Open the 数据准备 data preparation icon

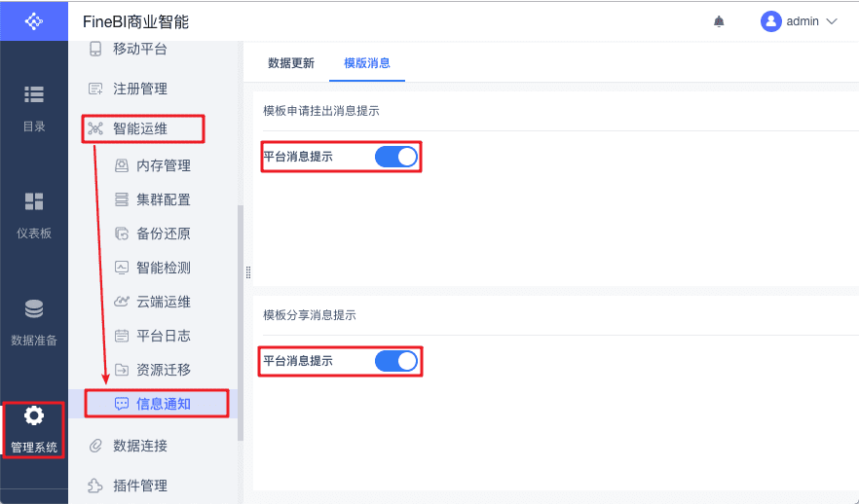pos(34,309)
